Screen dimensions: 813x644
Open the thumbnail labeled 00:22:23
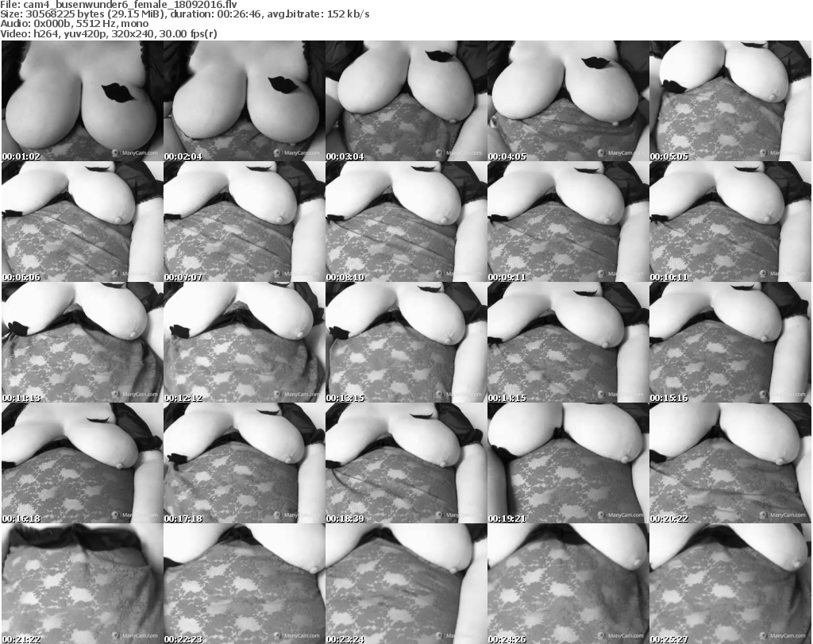pyautogui.click(x=245, y=584)
